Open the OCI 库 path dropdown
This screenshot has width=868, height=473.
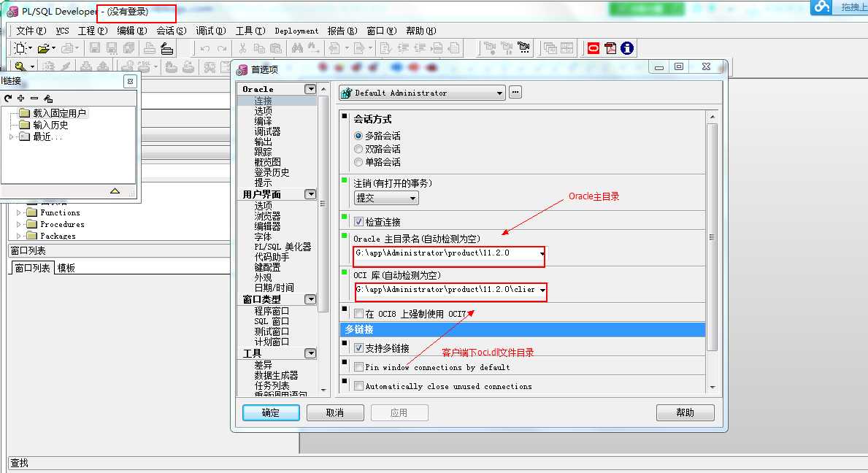click(542, 290)
